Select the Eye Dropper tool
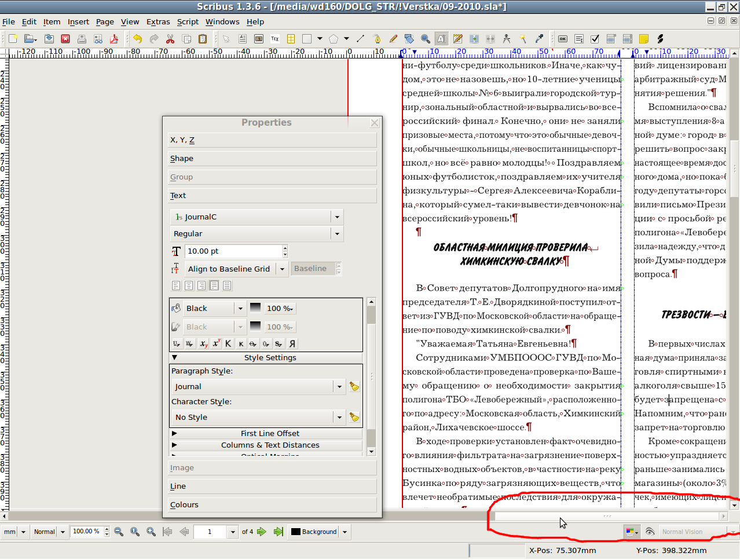The image size is (740, 560). [539, 39]
